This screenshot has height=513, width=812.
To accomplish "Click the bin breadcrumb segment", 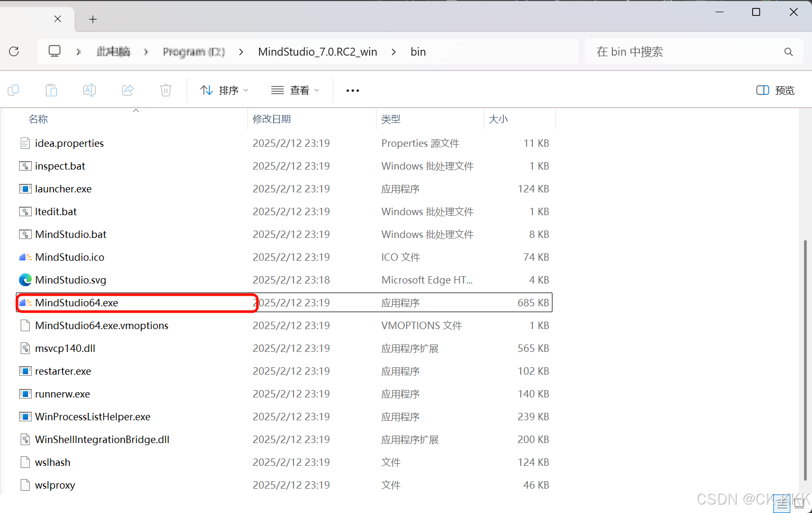I will click(418, 52).
